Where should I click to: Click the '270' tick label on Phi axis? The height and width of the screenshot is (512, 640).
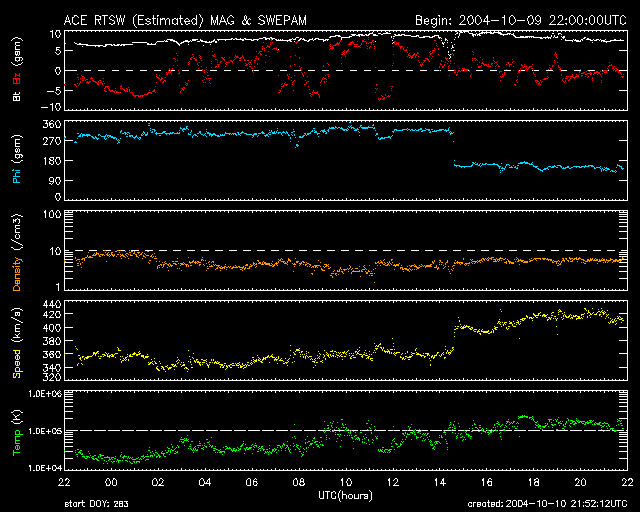52,141
